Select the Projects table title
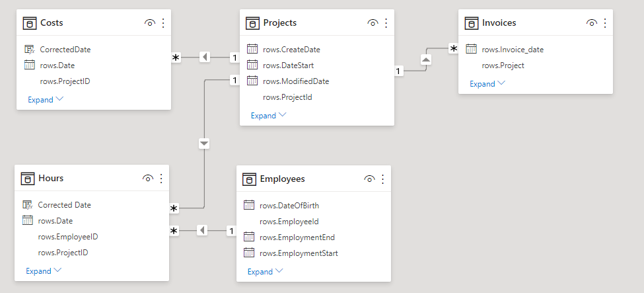This screenshot has height=293, width=644. click(279, 22)
